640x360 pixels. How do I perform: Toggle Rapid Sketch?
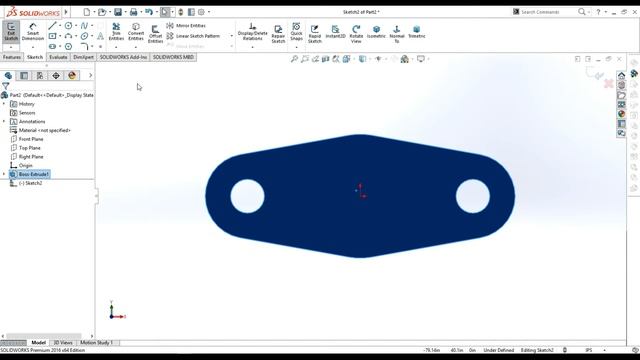point(315,33)
